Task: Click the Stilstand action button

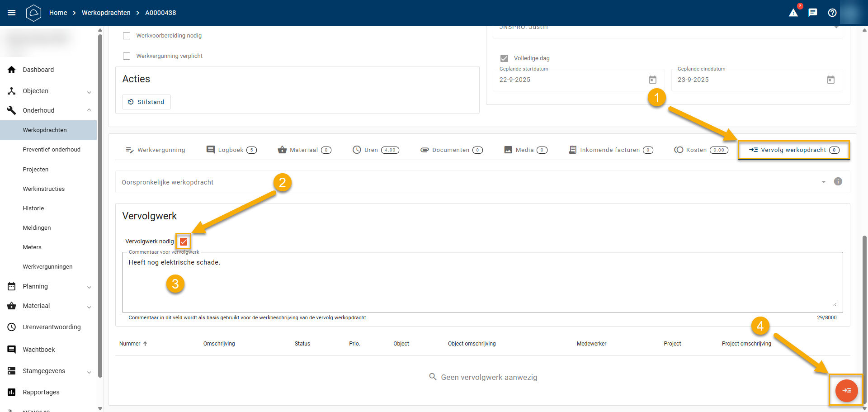Action: pyautogui.click(x=146, y=102)
